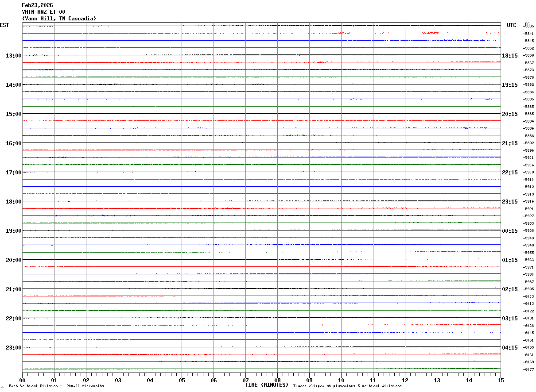536x392 pixels.
Task: Select the 20:00 EST row label
Action: point(14,260)
